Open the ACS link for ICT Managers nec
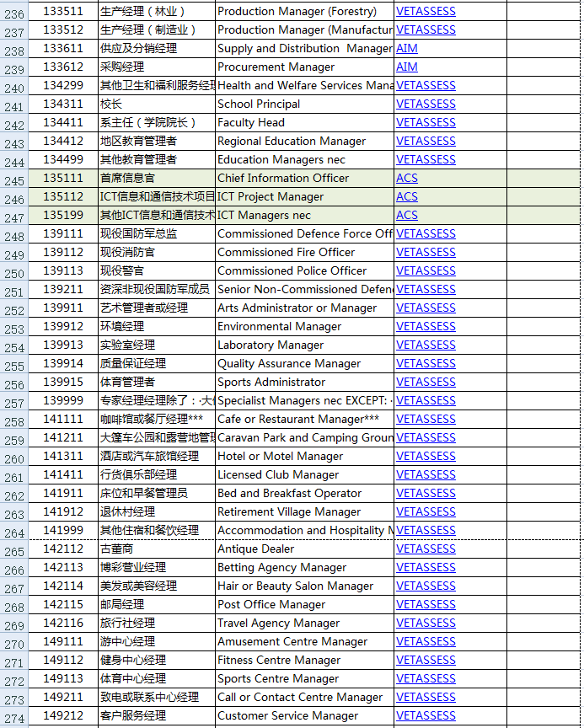The height and width of the screenshot is (728, 584). [407, 216]
